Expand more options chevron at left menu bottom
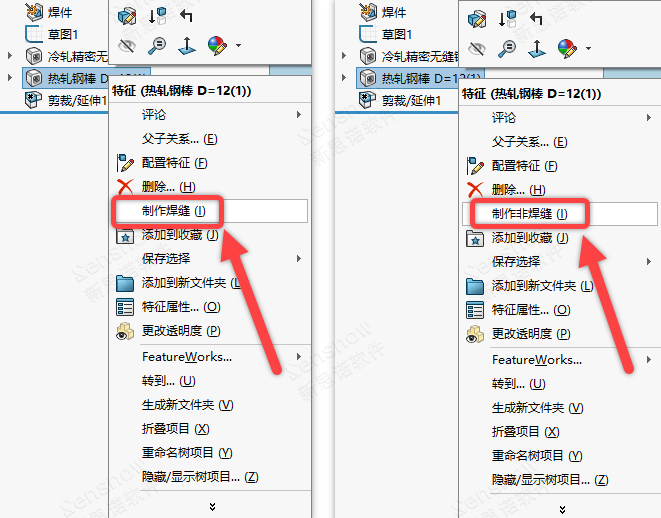 coord(212,507)
